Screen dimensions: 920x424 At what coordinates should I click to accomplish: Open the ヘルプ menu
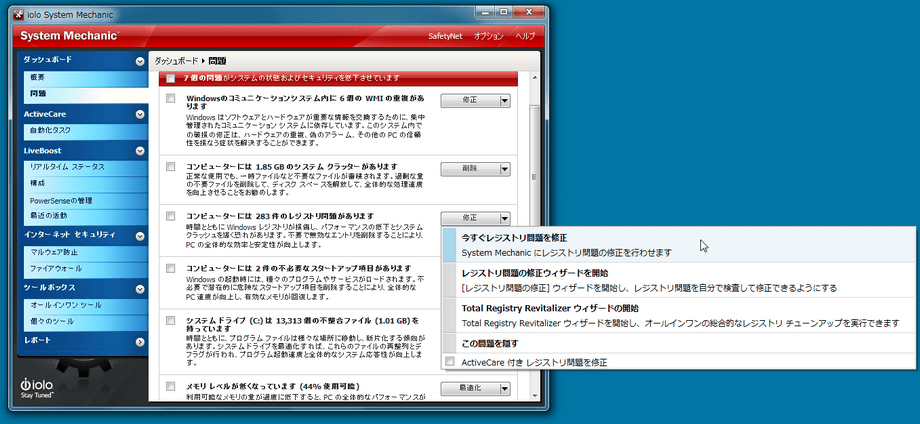(525, 36)
